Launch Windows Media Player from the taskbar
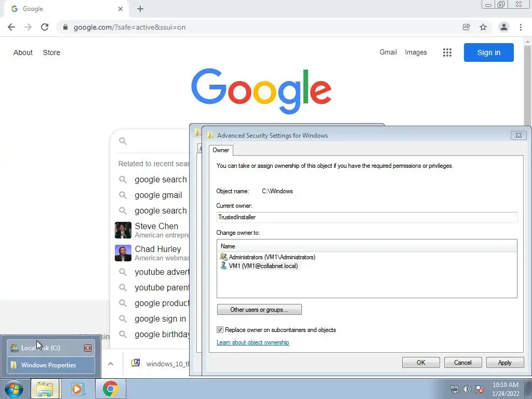Image resolution: width=532 pixels, height=399 pixels. pyautogui.click(x=77, y=389)
